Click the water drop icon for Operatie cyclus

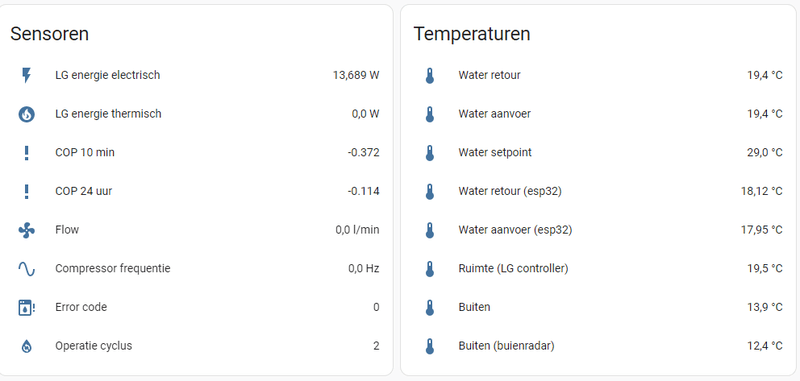tap(27, 346)
